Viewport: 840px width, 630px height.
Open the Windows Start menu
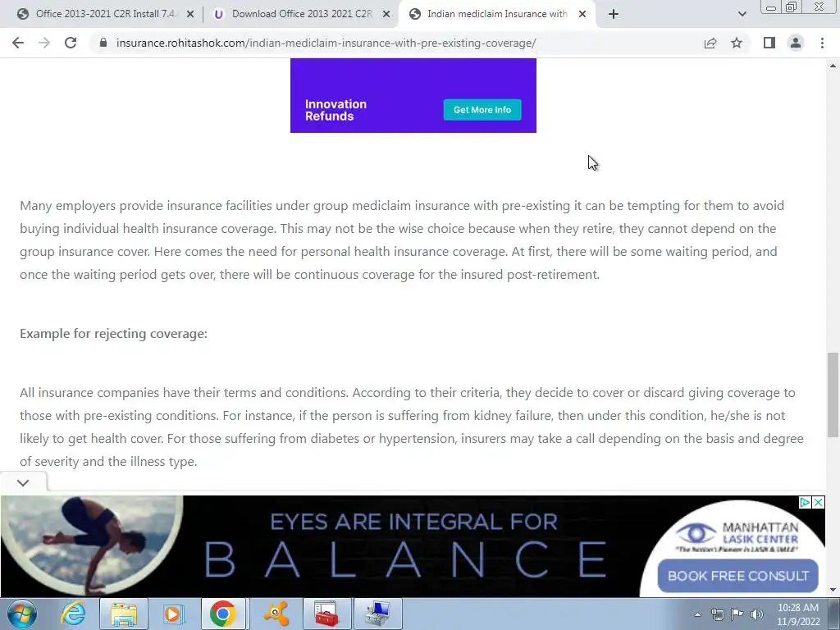[22, 614]
